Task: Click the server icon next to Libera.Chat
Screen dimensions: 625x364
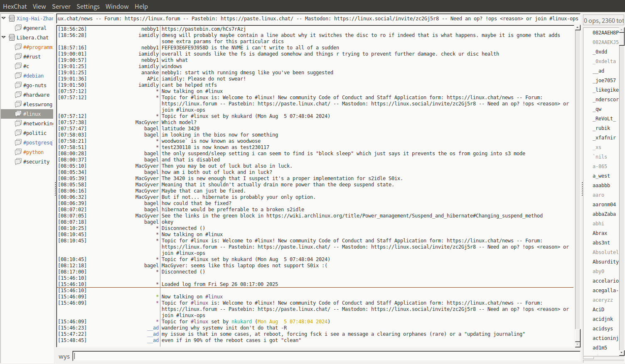Action: 12,37
